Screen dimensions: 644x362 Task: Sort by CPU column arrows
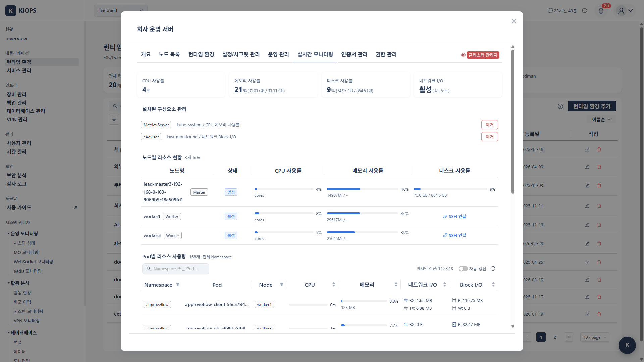334,285
